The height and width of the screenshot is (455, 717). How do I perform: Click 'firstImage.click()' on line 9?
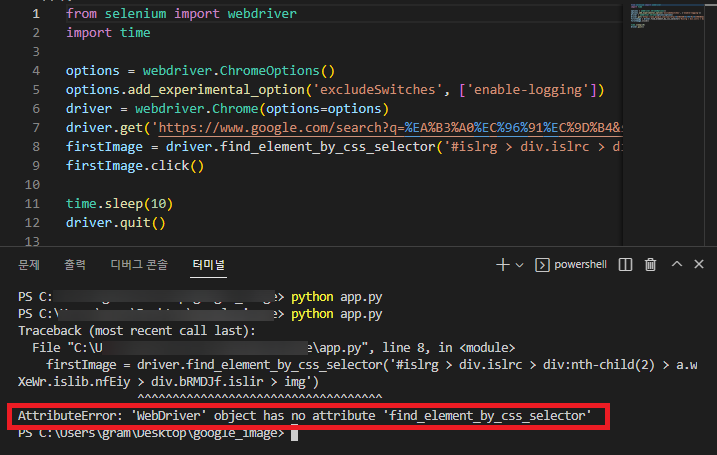click(135, 166)
